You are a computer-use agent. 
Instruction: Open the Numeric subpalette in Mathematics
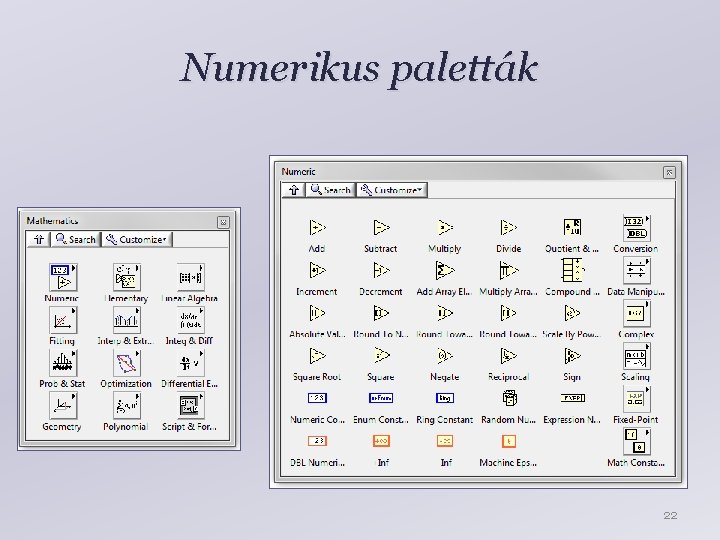coord(62,277)
